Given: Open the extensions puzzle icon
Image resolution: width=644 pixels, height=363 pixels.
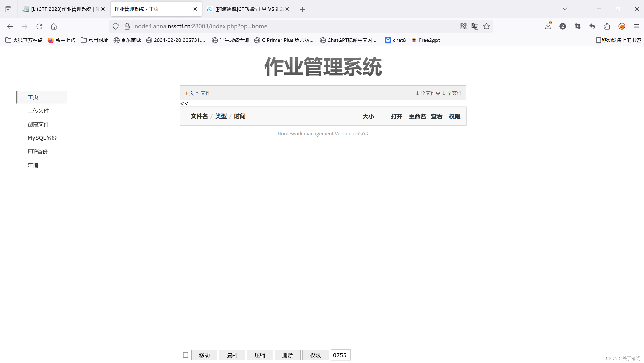Looking at the screenshot, I should pos(607,26).
